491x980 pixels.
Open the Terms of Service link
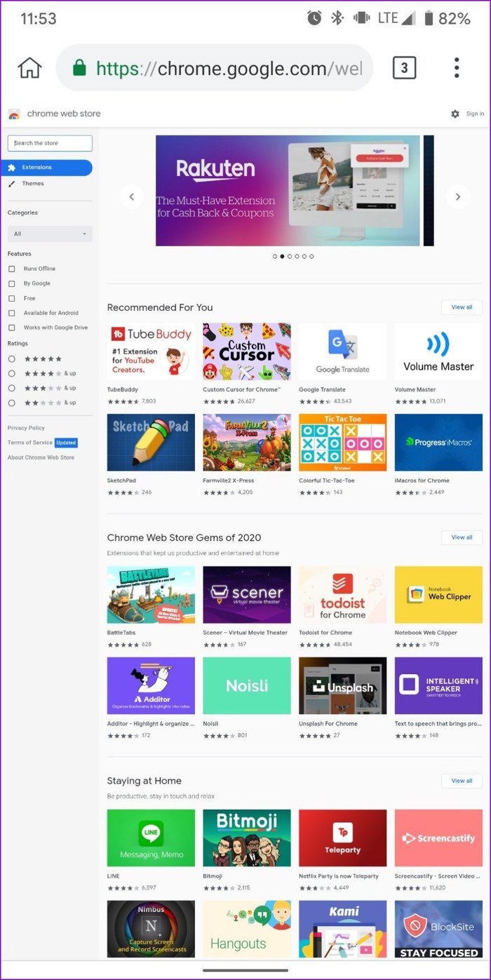[x=30, y=443]
